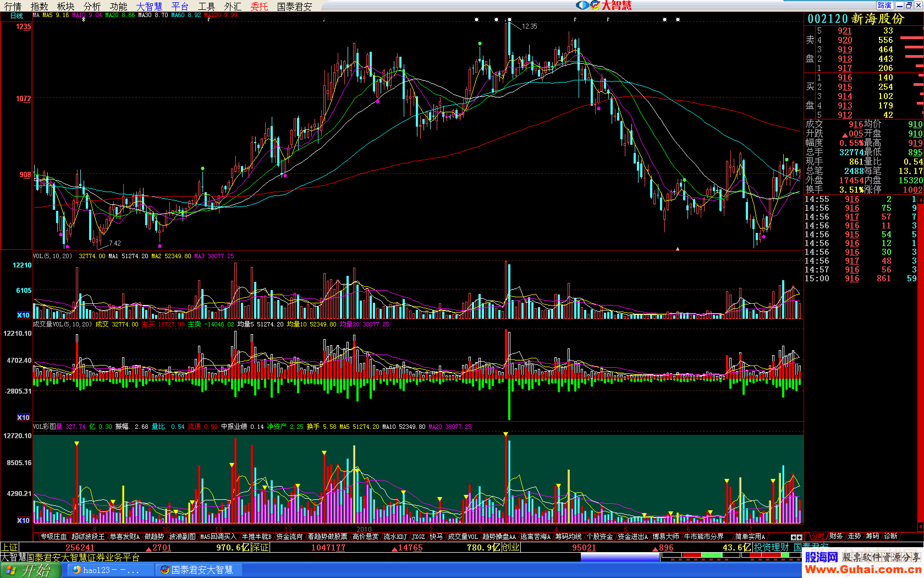Click the 创业 index label in status bar
This screenshot has width=924, height=578.
[x=511, y=548]
